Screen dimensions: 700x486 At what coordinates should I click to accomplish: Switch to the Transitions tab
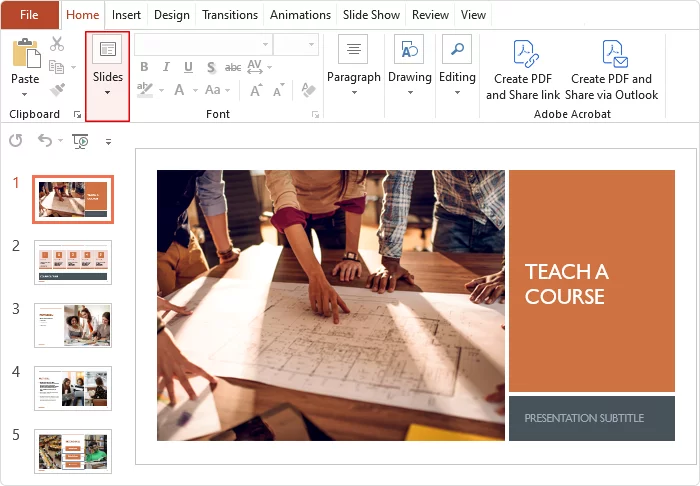click(229, 15)
